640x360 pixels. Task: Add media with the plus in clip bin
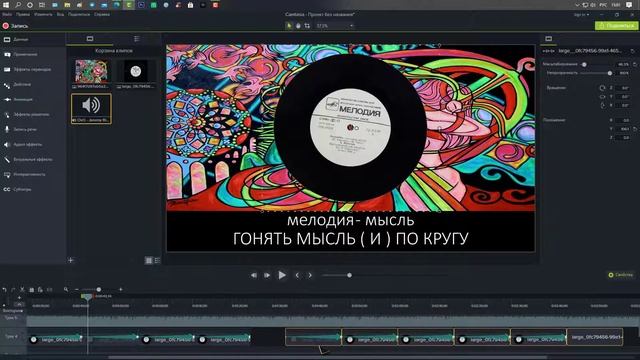71,260
